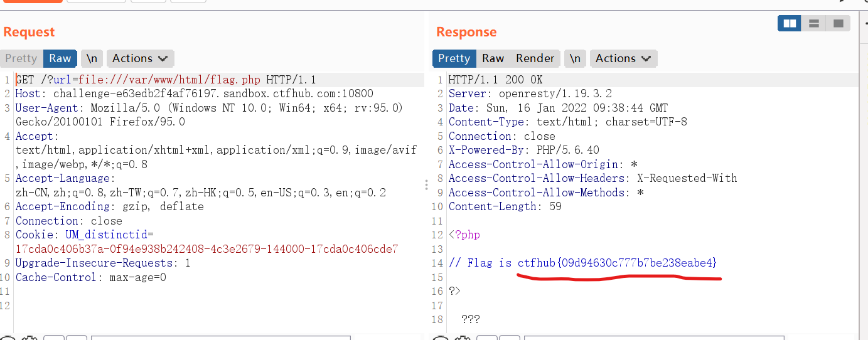868x340 pixels.
Task: Click the <?php opening tag line
Action: (464, 235)
